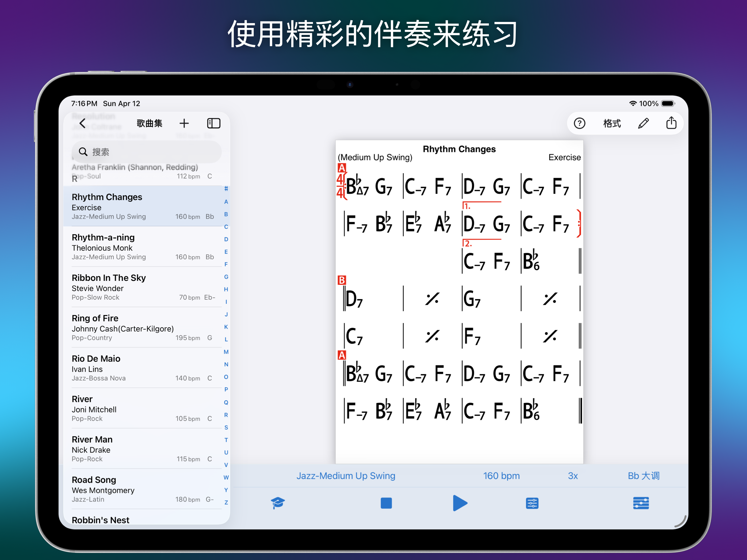Jump to letter W in index
747x560 pixels.
click(x=226, y=477)
